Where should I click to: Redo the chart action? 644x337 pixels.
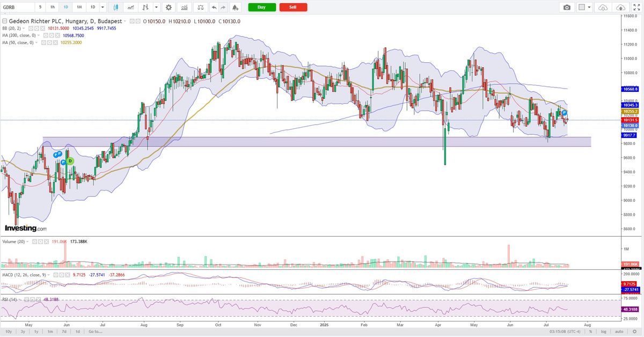[223, 8]
